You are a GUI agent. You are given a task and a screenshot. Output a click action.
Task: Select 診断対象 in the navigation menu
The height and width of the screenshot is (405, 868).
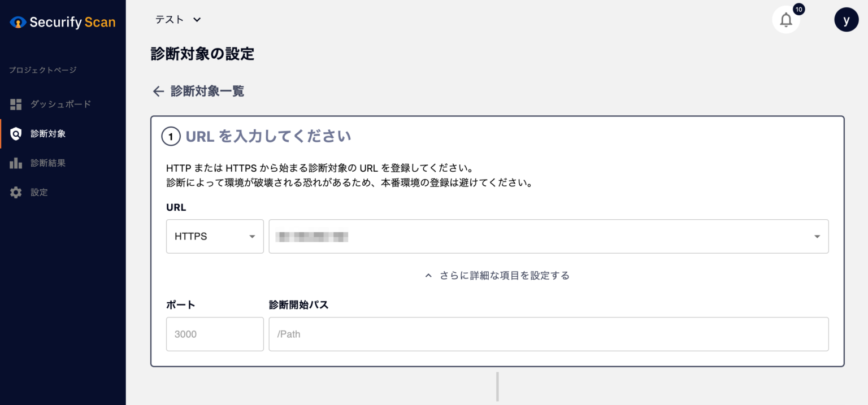[47, 133]
